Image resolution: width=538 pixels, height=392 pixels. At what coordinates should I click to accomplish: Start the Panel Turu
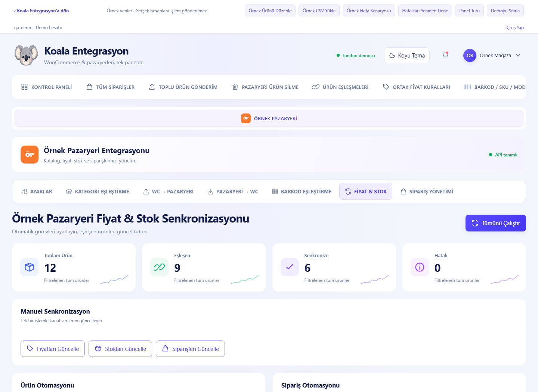click(469, 11)
